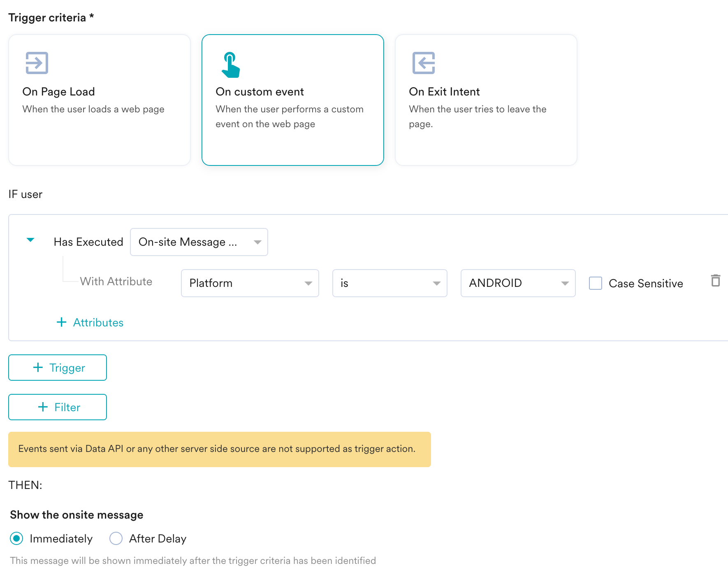Collapse the Has Executed condition triangle
The width and height of the screenshot is (728, 568).
tap(30, 240)
